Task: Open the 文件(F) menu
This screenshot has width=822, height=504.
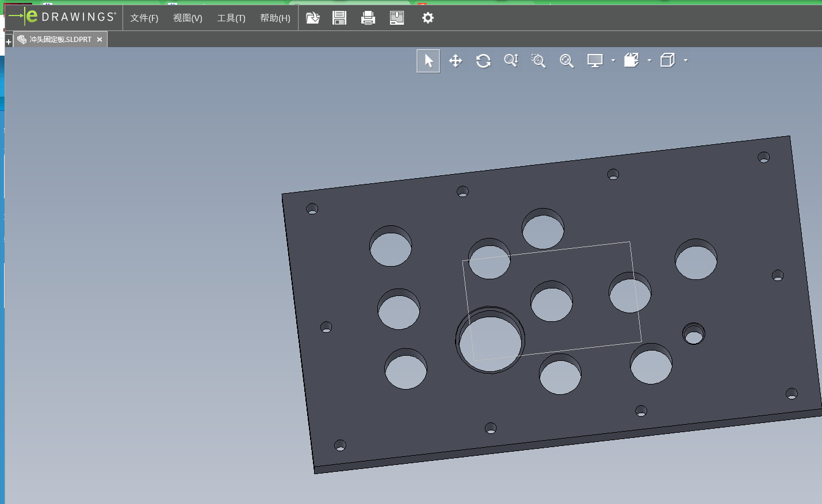Action: coord(144,18)
